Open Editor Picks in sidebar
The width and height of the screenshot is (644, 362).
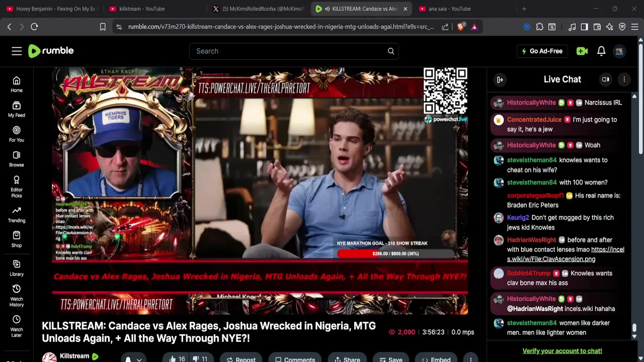click(17, 187)
